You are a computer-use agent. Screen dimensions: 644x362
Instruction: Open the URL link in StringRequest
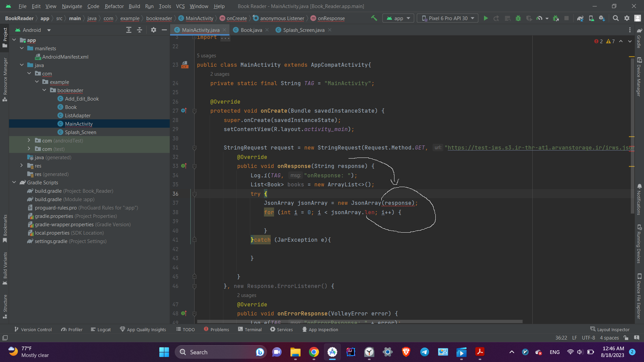541,147
